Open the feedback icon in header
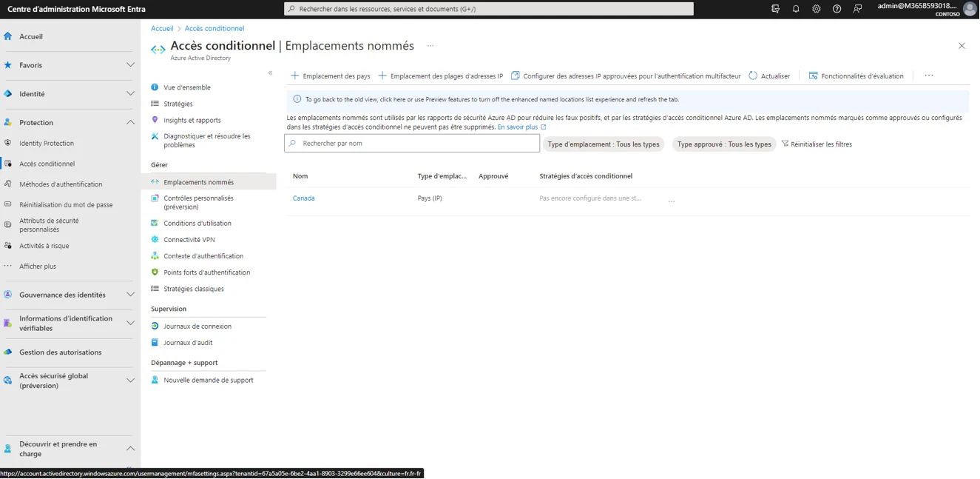 [x=857, y=9]
